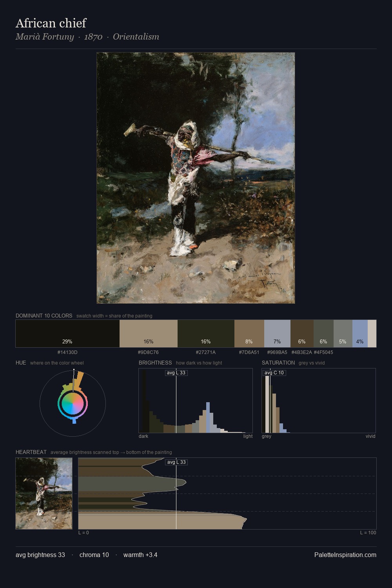This screenshot has height=588, width=392.
Task: Pick the #4F5045 grey-green swatch
Action: click(323, 334)
